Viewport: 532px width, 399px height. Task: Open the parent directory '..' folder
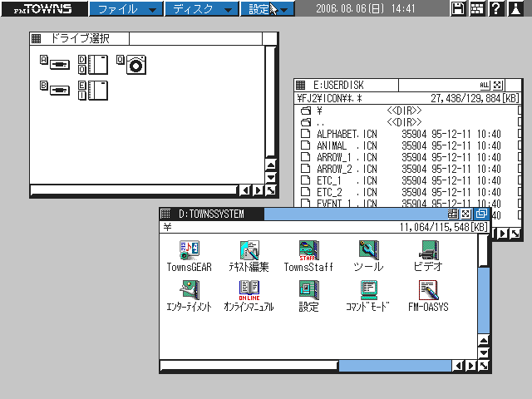[x=320, y=122]
